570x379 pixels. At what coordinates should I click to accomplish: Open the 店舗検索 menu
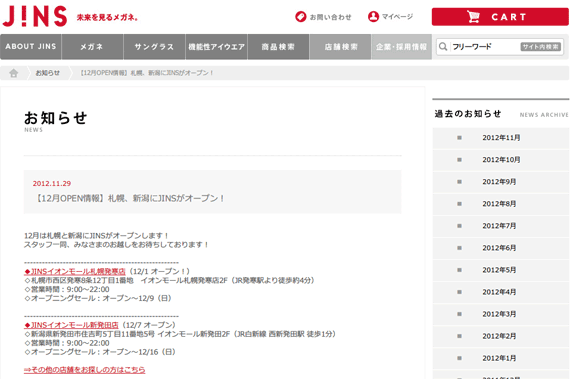point(341,47)
